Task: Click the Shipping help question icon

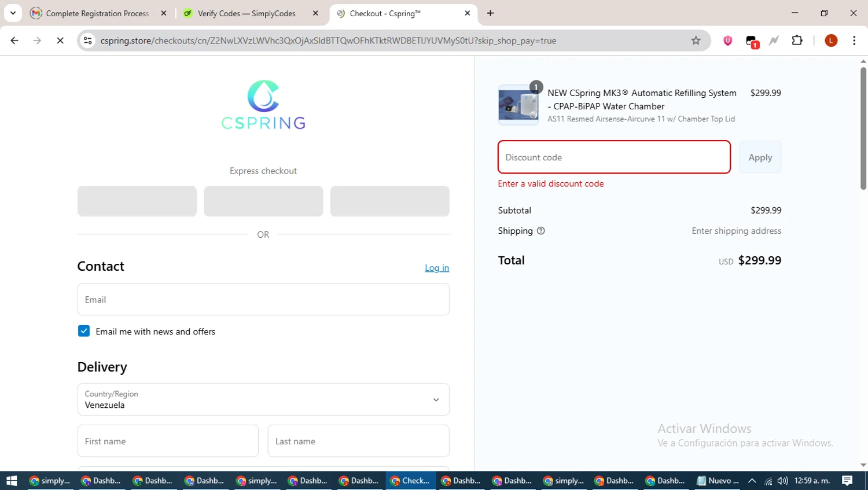Action: pyautogui.click(x=541, y=231)
